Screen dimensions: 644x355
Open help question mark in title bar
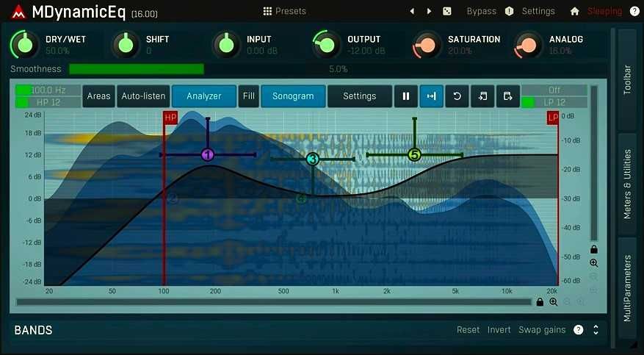[x=634, y=12]
